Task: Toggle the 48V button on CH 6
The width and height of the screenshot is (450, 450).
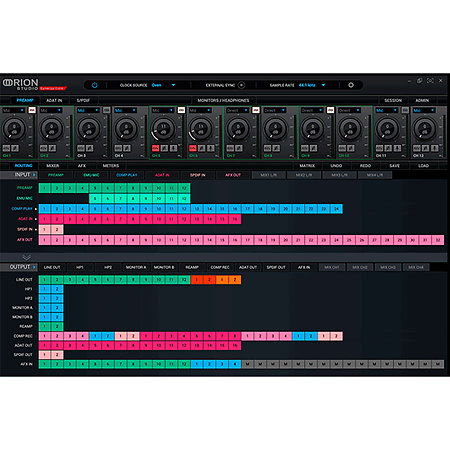Action: [193, 148]
